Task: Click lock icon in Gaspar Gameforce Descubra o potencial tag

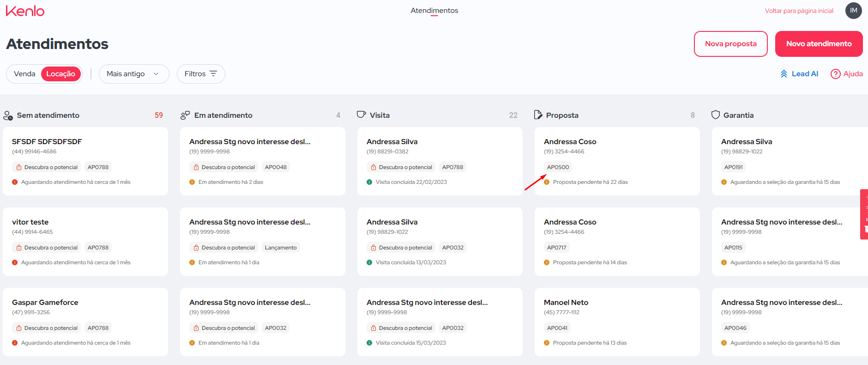Action: click(19, 328)
